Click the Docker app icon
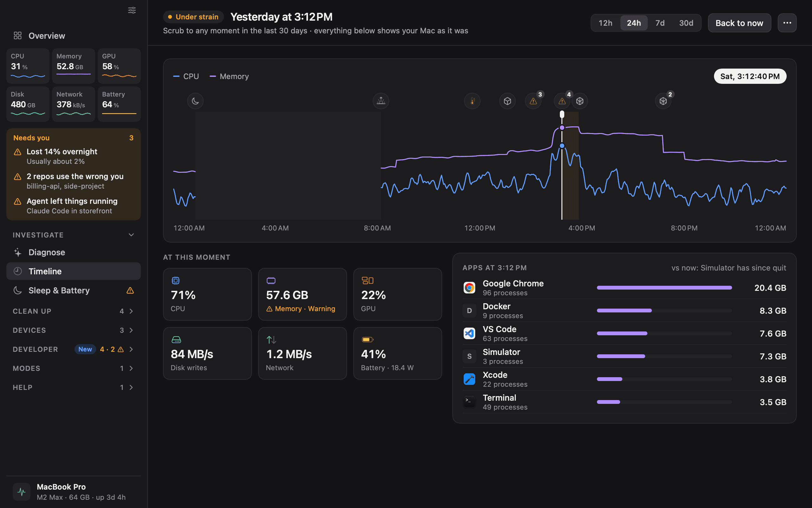This screenshot has width=812, height=508. tap(469, 311)
